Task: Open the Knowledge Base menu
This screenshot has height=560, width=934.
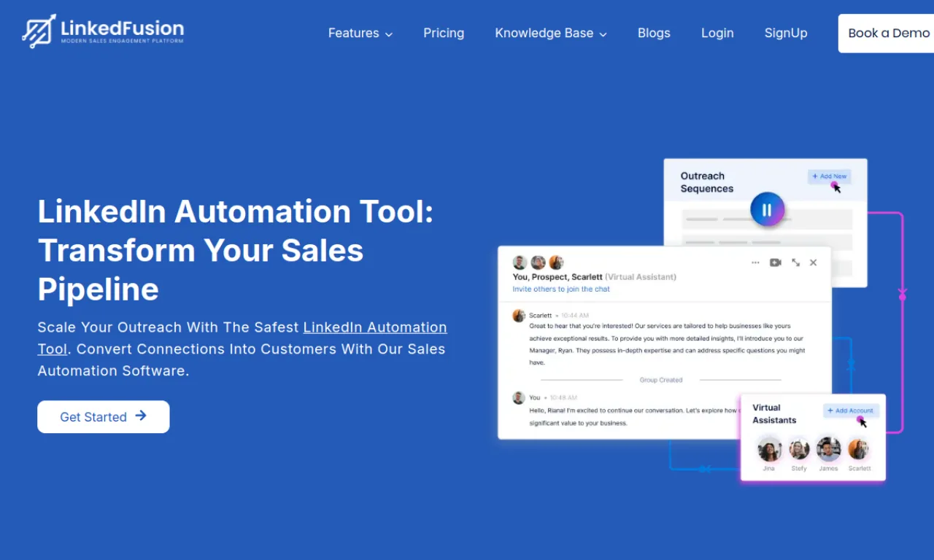Action: (x=551, y=33)
